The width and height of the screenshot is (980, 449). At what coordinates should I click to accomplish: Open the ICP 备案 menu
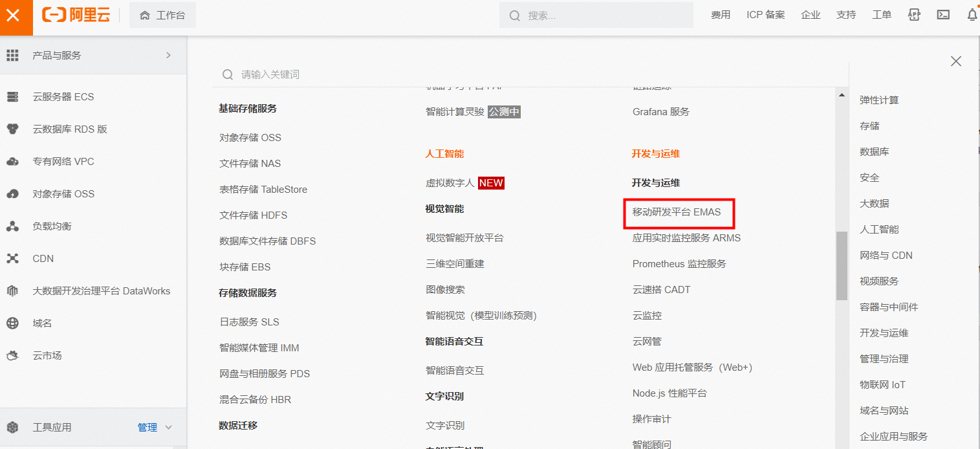pyautogui.click(x=766, y=15)
